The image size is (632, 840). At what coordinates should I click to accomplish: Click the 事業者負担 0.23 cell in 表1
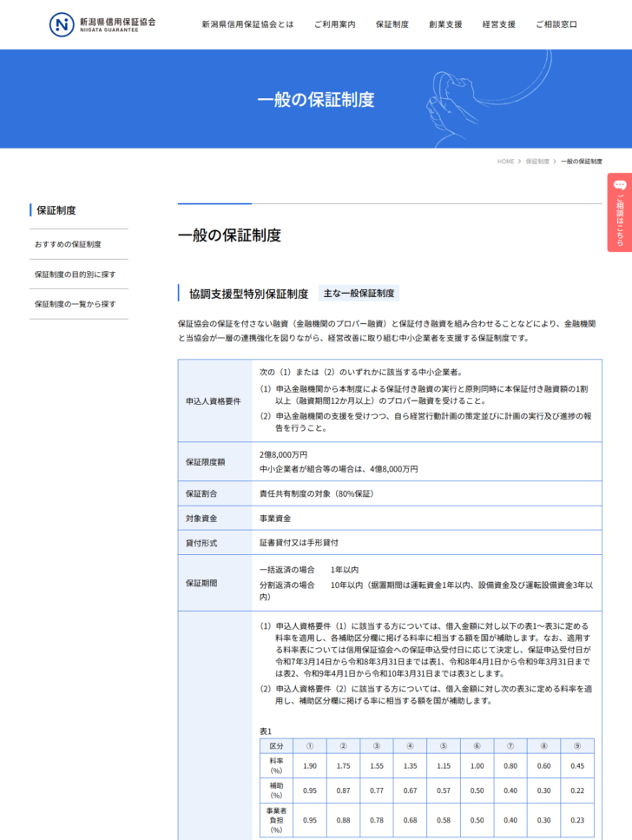577,820
